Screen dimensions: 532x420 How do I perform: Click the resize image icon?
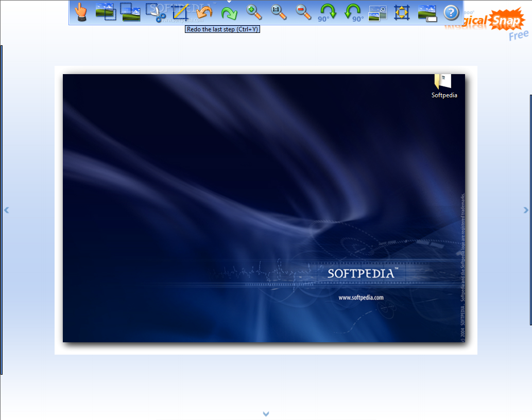pos(377,13)
